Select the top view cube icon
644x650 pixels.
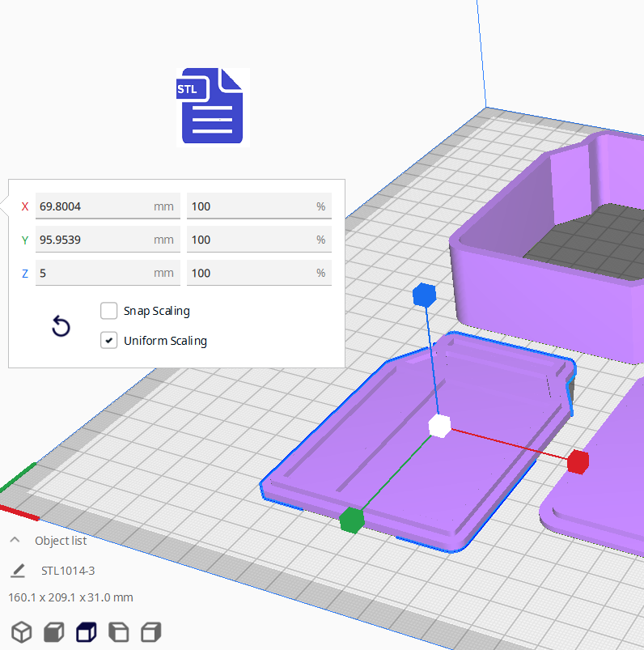point(87,631)
